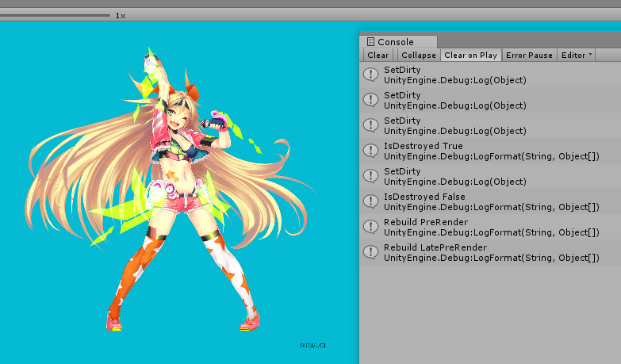
Task: Click the info icon beside Rebuild PreRender
Action: tap(371, 227)
